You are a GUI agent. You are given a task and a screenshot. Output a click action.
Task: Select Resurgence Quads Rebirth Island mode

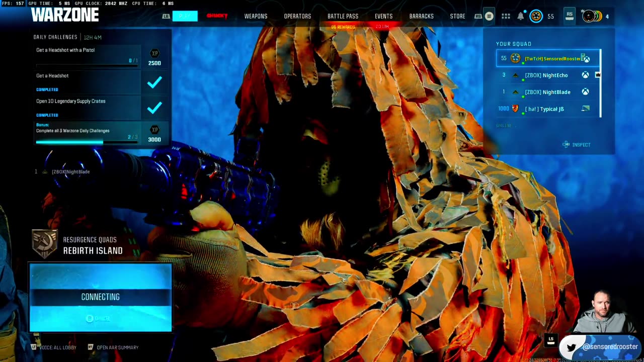93,245
